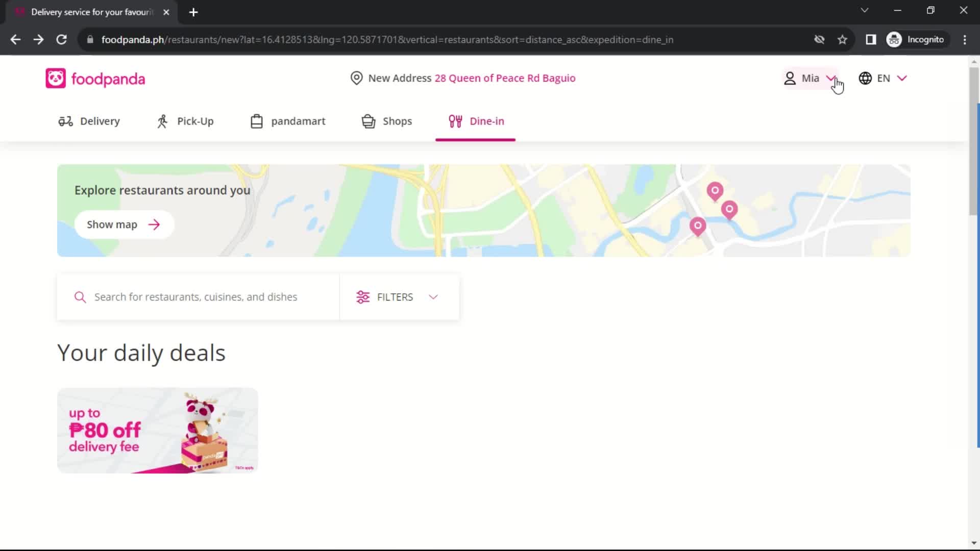This screenshot has width=980, height=551.
Task: Click the magnifier search icon in search box
Action: 80,297
